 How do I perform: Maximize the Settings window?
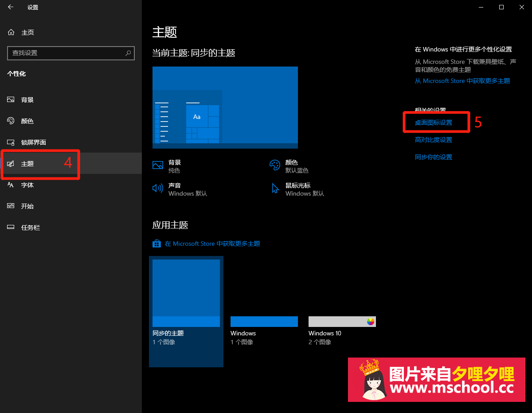point(501,7)
